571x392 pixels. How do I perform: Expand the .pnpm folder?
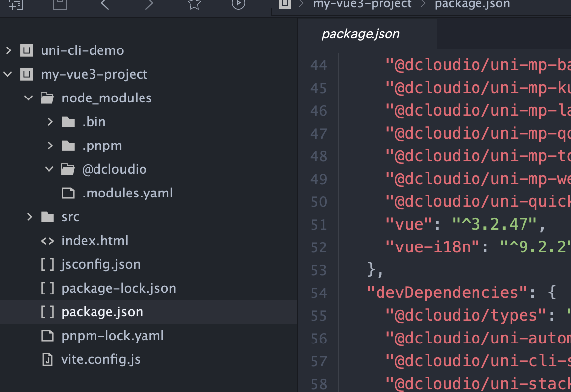(x=50, y=146)
